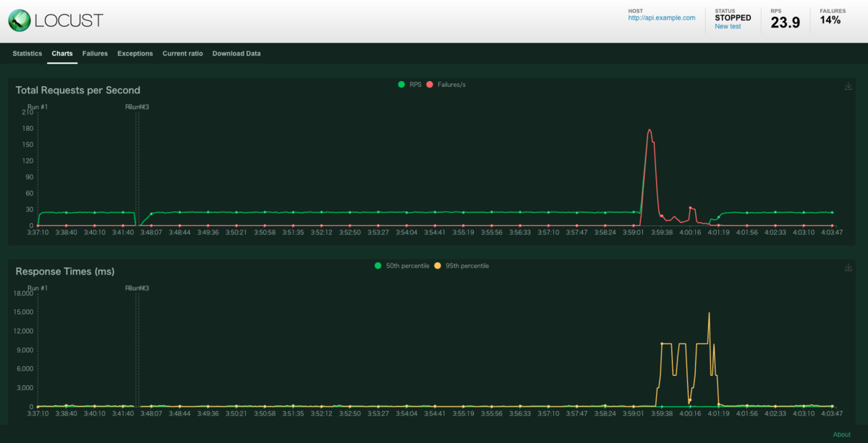Click the 23.9 RPS value
The height and width of the screenshot is (443, 868).
tap(786, 22)
